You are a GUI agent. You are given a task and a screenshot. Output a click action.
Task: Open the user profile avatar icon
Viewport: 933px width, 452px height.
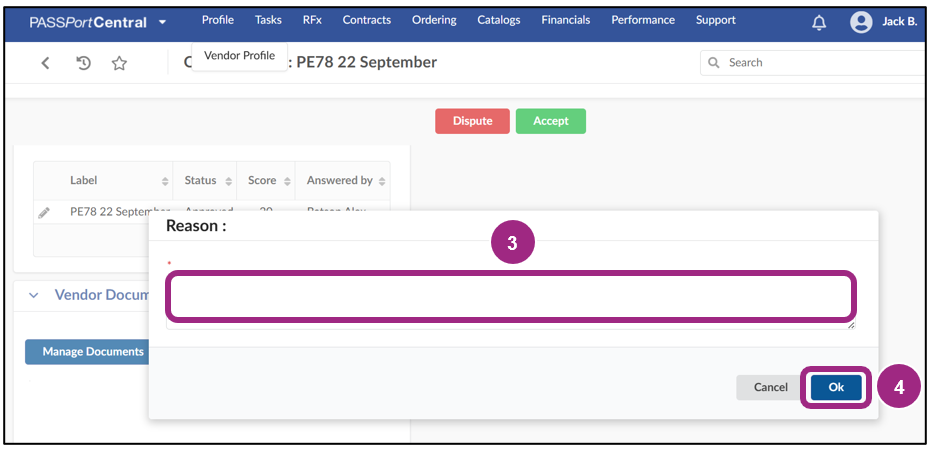tap(860, 22)
